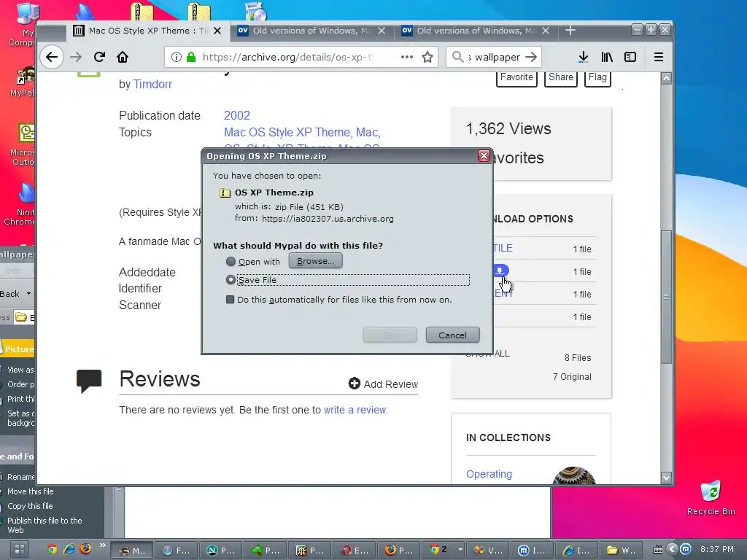Select the CD installer icon on the desktop
Image resolution: width=747 pixels, height=560 pixels.
(x=256, y=12)
